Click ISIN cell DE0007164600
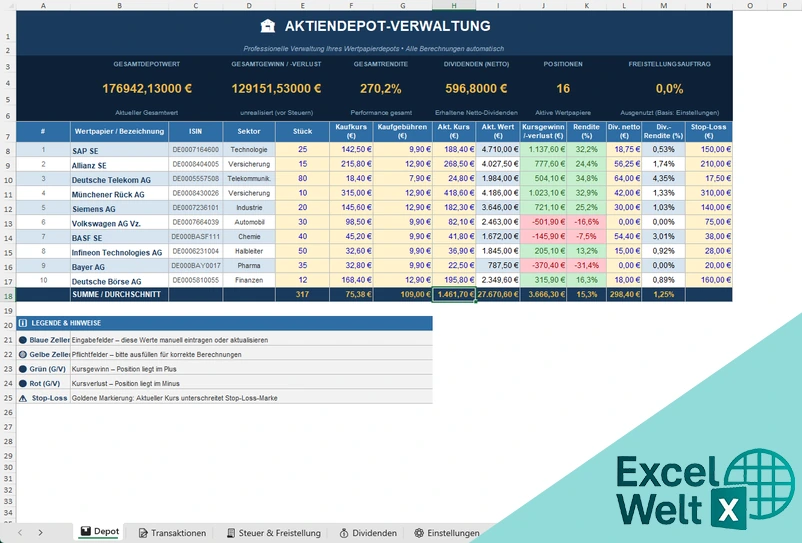Viewport: 802px width, 543px height. pos(195,150)
